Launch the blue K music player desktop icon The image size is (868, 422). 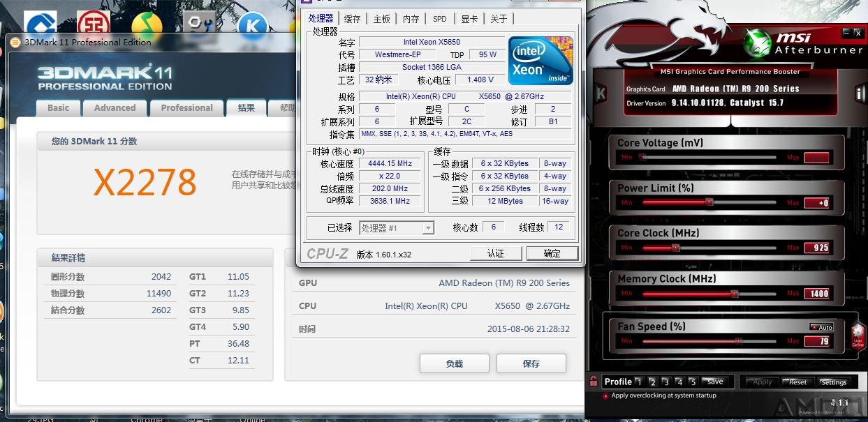click(x=253, y=24)
